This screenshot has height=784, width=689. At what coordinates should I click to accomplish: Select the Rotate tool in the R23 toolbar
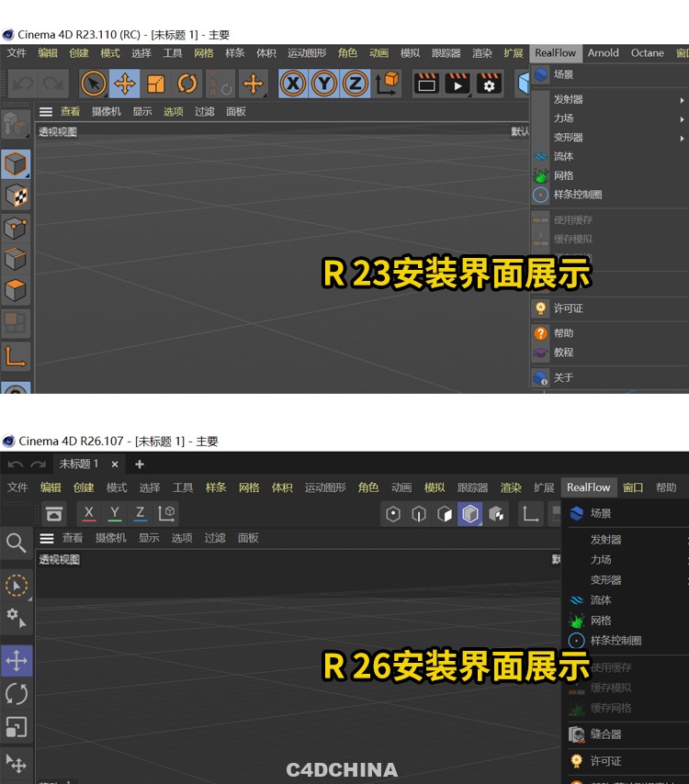[x=187, y=84]
